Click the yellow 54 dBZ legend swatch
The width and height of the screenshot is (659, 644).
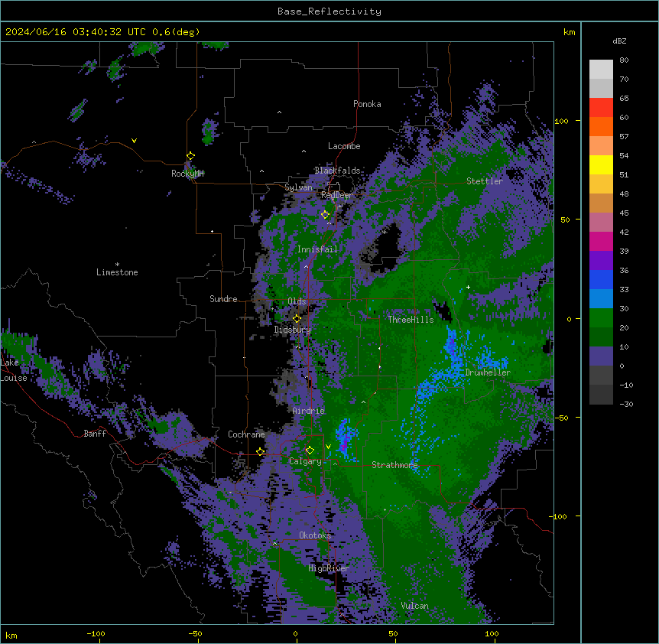[601, 164]
